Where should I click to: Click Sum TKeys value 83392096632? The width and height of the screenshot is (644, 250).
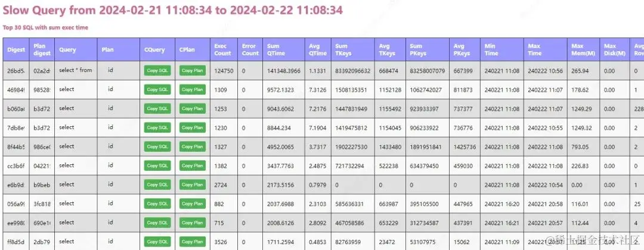[353, 71]
